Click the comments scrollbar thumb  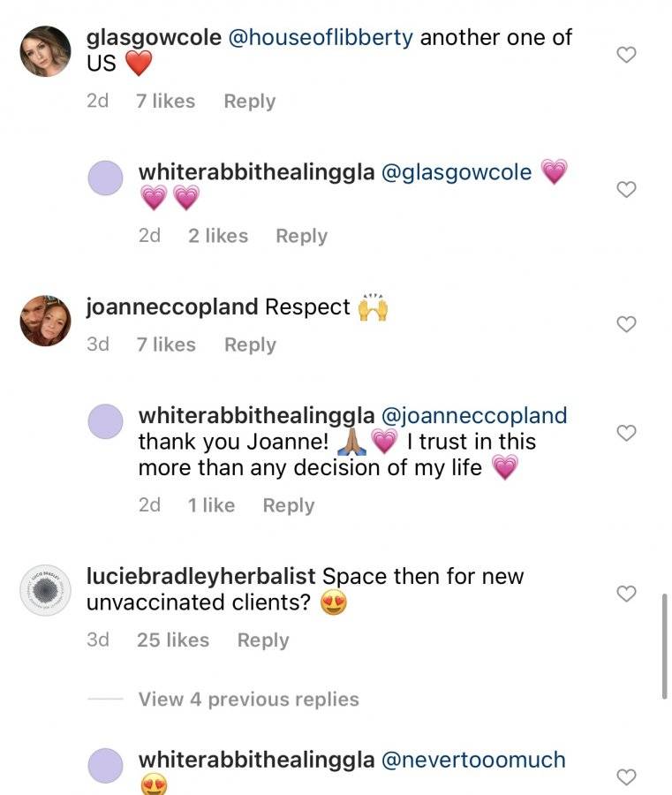click(664, 647)
